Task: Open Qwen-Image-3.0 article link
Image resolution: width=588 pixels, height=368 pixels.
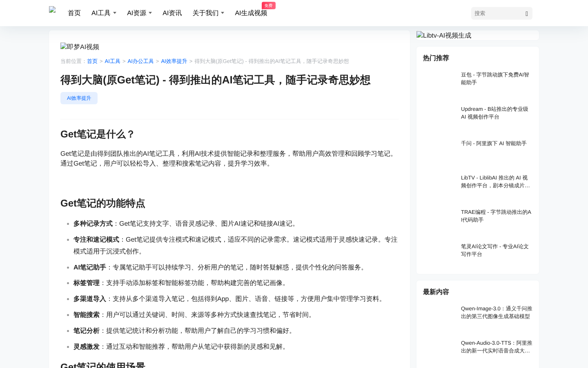Action: tap(497, 312)
